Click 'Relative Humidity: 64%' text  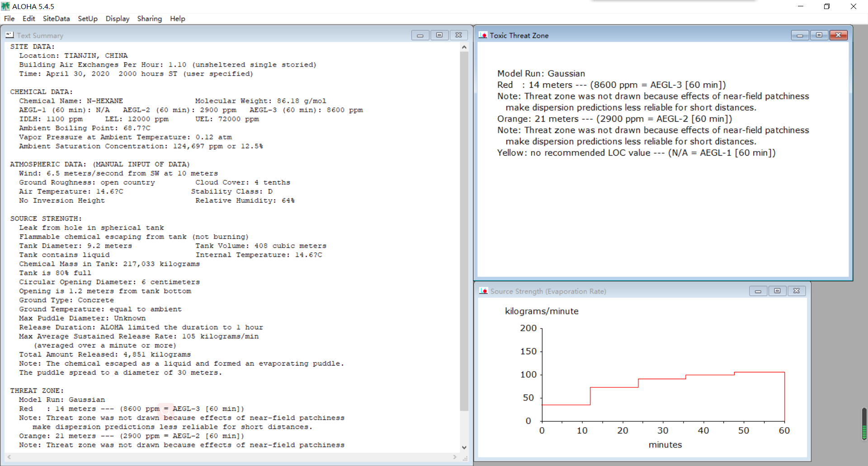tap(245, 200)
